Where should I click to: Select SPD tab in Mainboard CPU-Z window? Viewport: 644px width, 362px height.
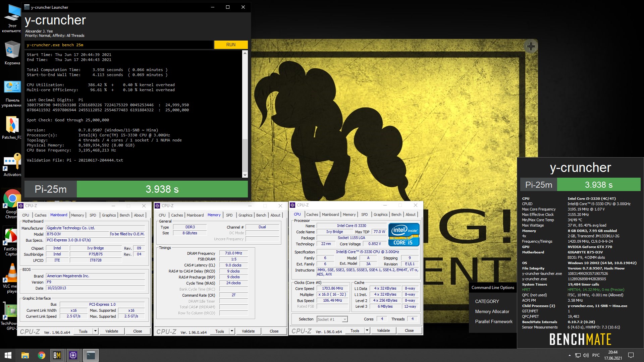click(93, 215)
